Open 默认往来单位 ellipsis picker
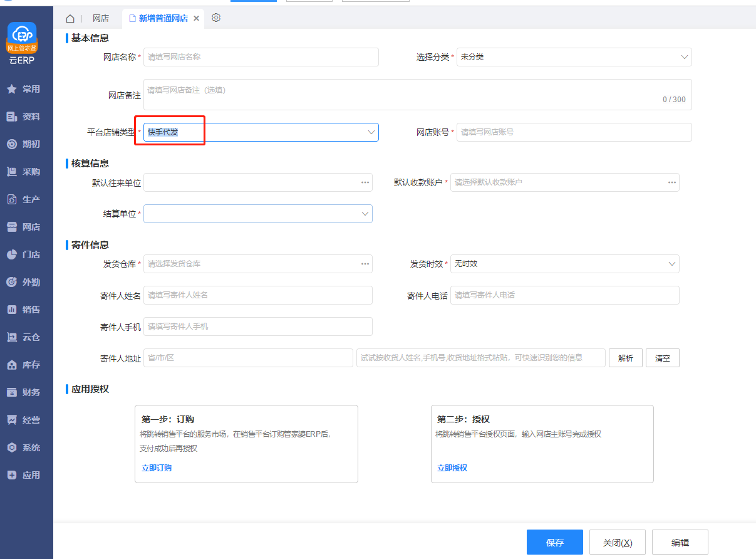This screenshot has height=559, width=756. tap(365, 182)
